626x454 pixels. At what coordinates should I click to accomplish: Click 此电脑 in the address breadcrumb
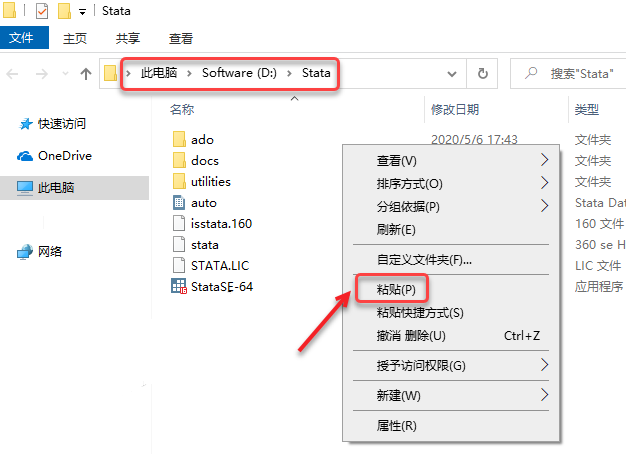tap(158, 73)
